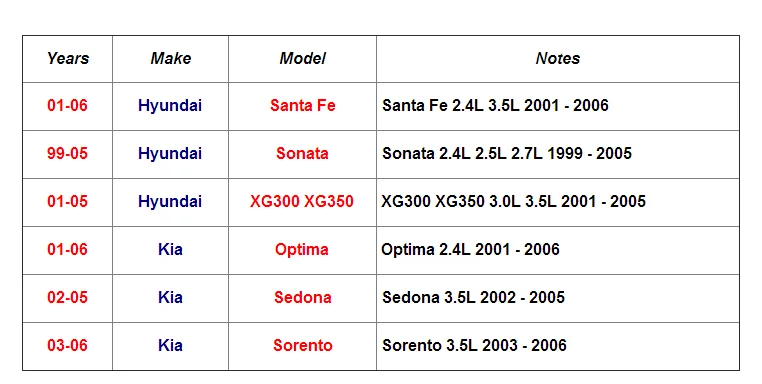Click the 99-05 years cell
This screenshot has width=762, height=384.
(x=68, y=154)
